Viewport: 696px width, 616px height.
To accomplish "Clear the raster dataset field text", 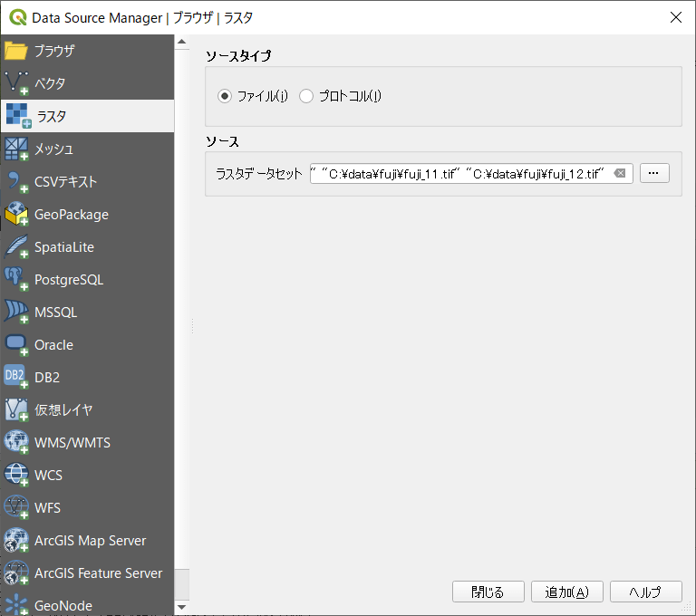I will tap(620, 173).
